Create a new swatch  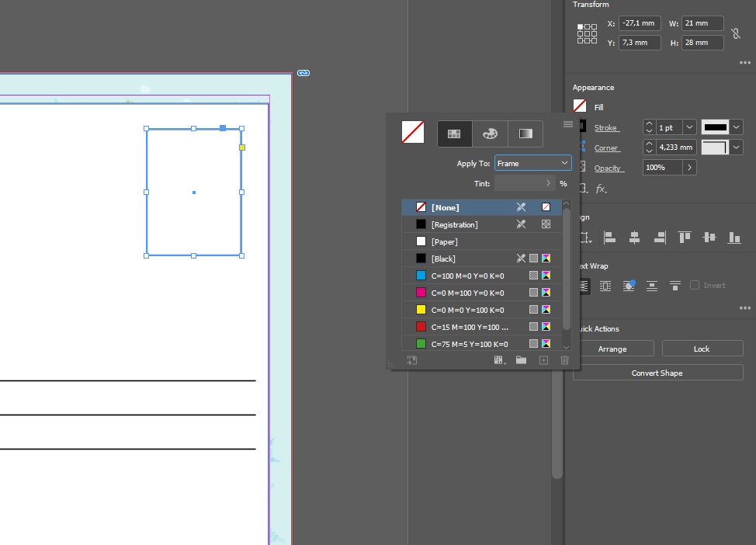pos(543,359)
